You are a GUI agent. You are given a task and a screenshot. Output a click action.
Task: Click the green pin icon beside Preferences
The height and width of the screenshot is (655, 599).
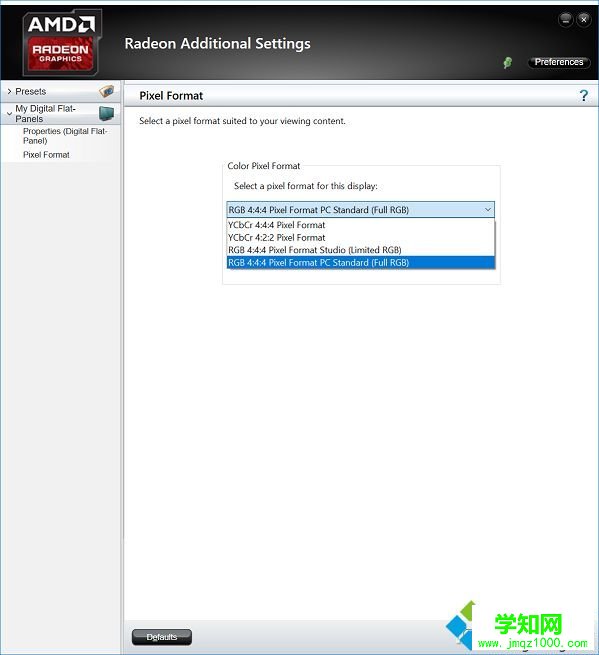pyautogui.click(x=508, y=63)
